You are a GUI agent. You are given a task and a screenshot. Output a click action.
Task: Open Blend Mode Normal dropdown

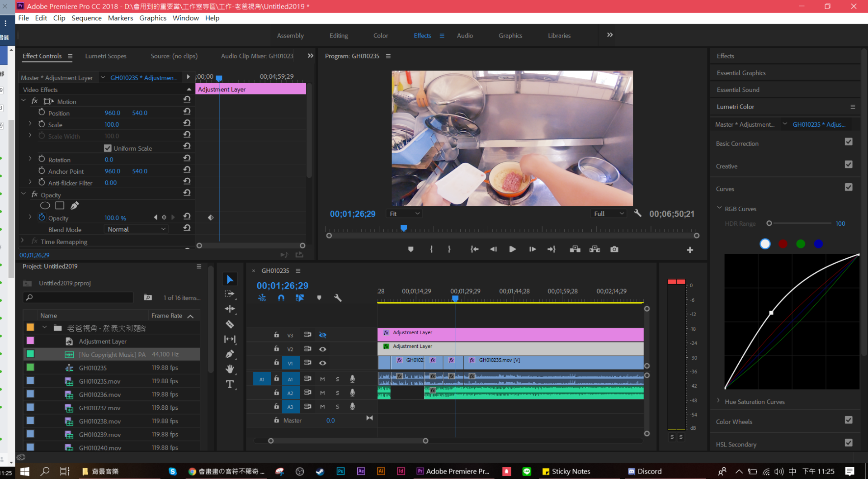tap(136, 229)
